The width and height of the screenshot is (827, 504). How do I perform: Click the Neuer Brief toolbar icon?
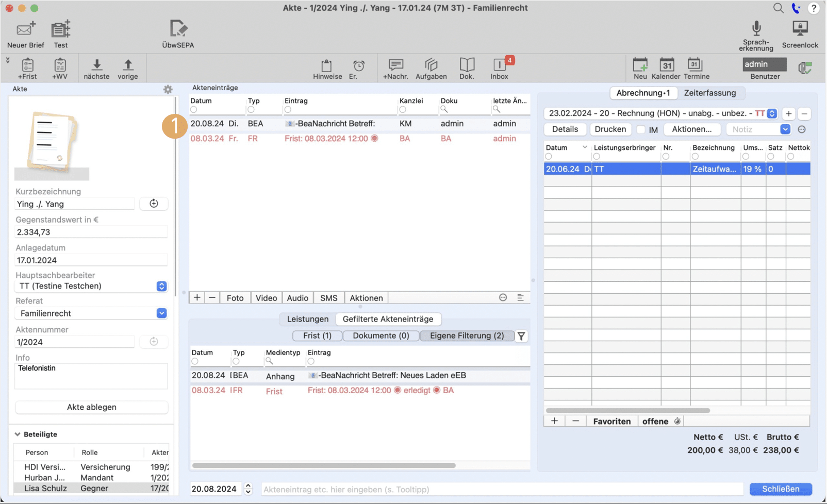click(25, 29)
